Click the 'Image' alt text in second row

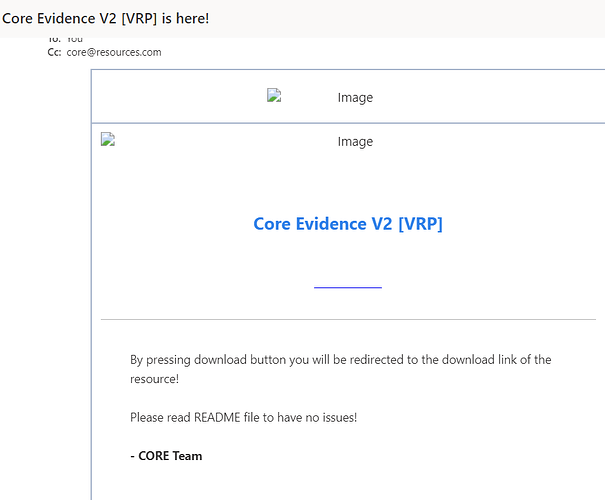click(355, 142)
